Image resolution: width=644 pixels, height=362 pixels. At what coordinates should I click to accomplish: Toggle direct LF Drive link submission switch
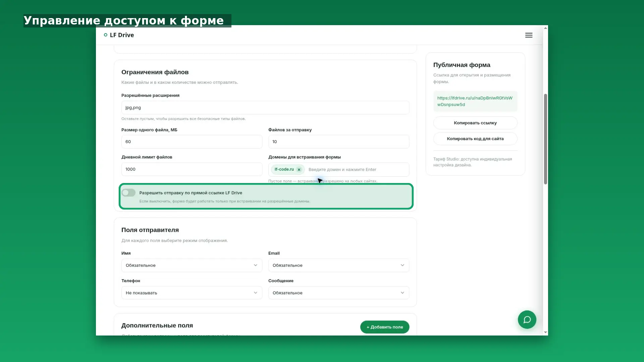(128, 193)
